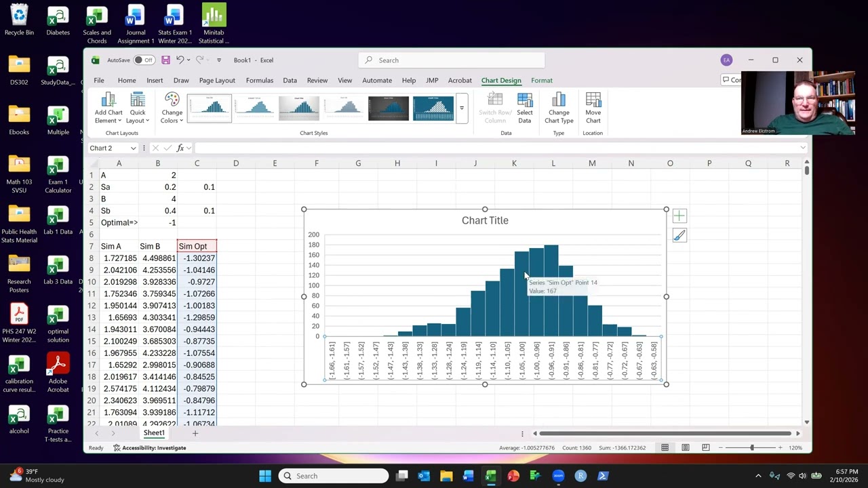
Task: Click the Insert Function fx icon
Action: coord(180,148)
